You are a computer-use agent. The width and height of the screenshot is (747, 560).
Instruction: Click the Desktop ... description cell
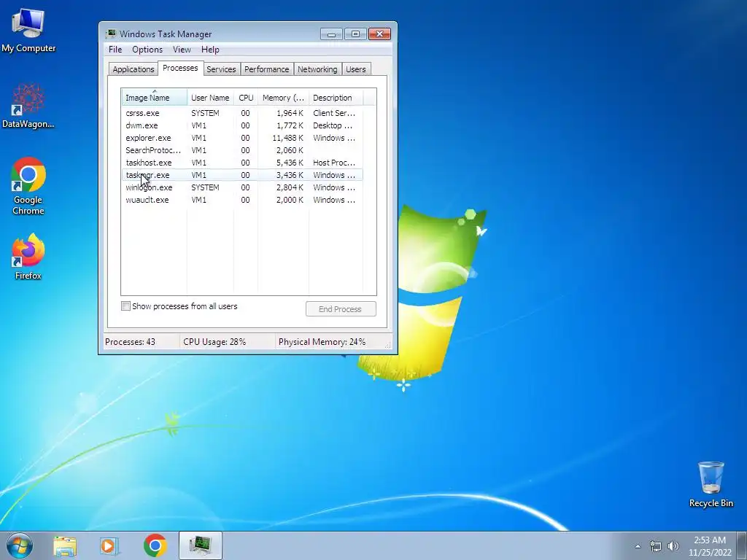pyautogui.click(x=333, y=125)
